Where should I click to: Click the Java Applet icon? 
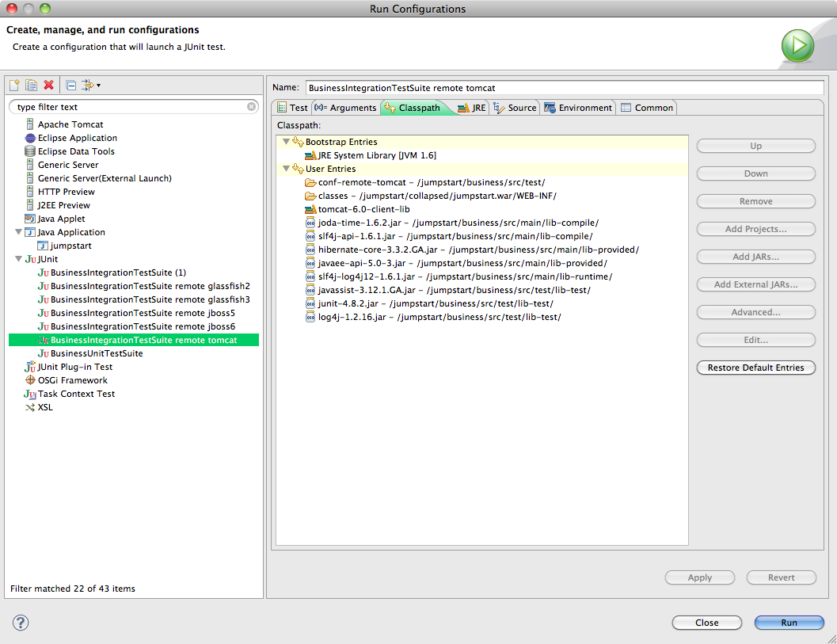(30, 219)
